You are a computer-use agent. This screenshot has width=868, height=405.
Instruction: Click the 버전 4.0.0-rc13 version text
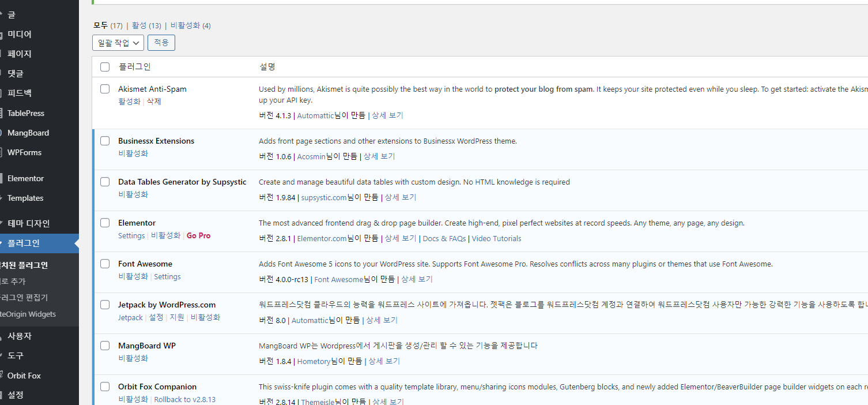[x=284, y=279]
